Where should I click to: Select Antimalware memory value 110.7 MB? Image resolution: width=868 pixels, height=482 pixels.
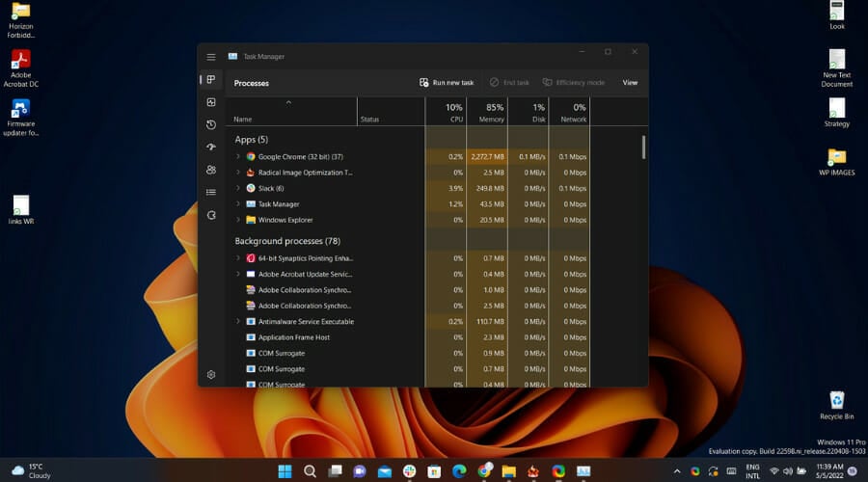pyautogui.click(x=489, y=322)
